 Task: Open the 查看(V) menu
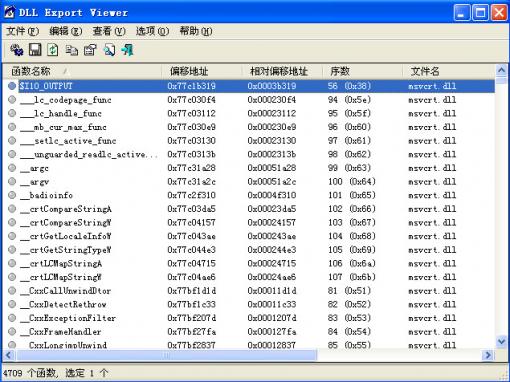109,31
